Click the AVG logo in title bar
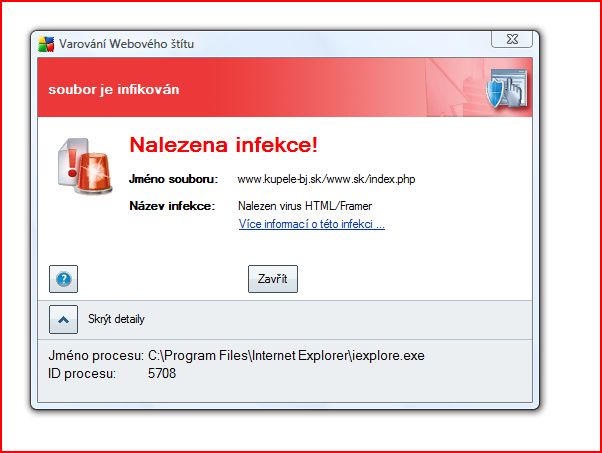This screenshot has width=602, height=453. (x=45, y=44)
